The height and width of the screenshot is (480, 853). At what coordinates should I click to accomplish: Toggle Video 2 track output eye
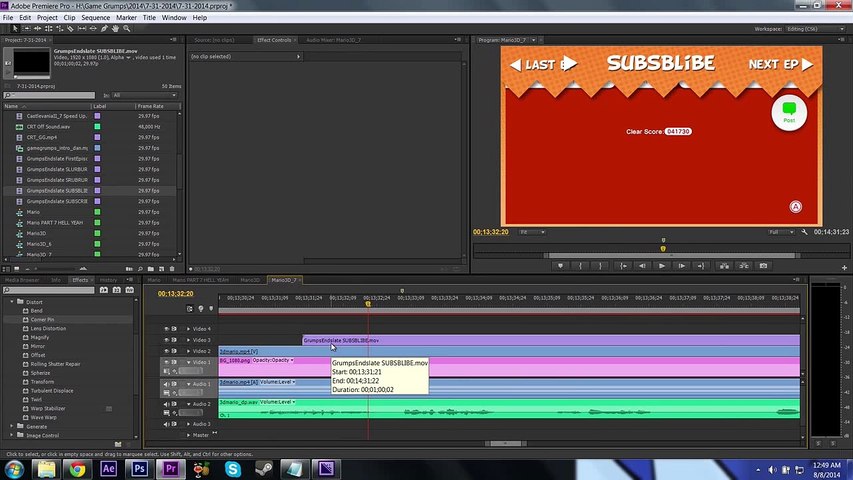166,351
